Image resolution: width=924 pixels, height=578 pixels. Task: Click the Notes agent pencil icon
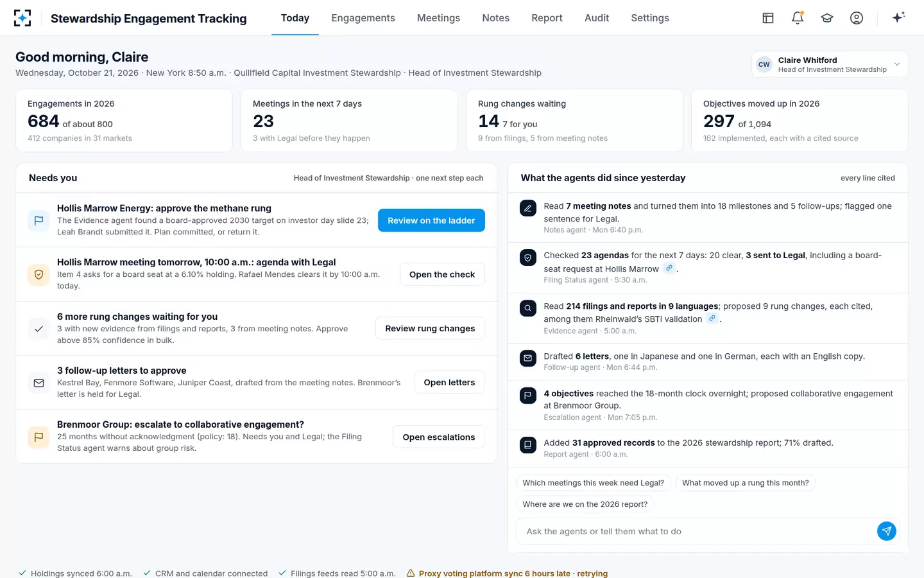[527, 208]
